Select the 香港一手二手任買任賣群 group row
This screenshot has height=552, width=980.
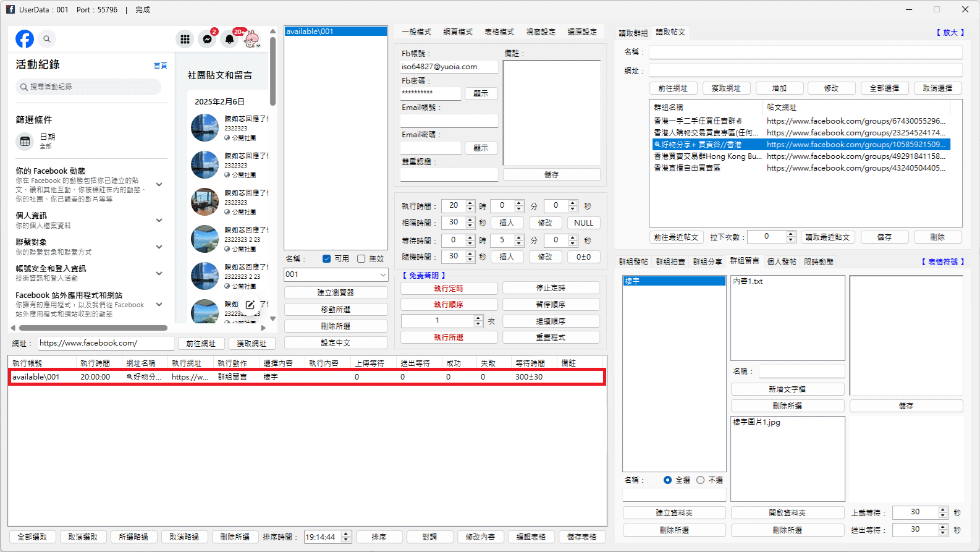pos(801,121)
